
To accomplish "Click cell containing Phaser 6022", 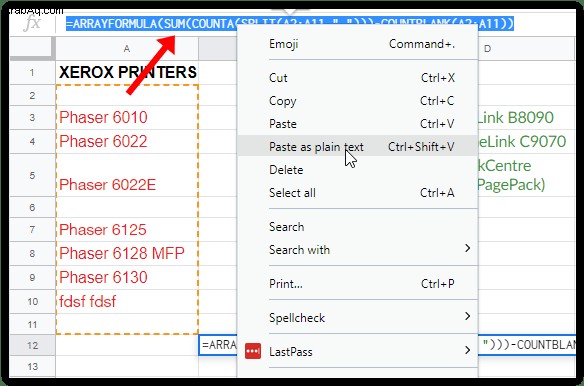I will point(127,142).
